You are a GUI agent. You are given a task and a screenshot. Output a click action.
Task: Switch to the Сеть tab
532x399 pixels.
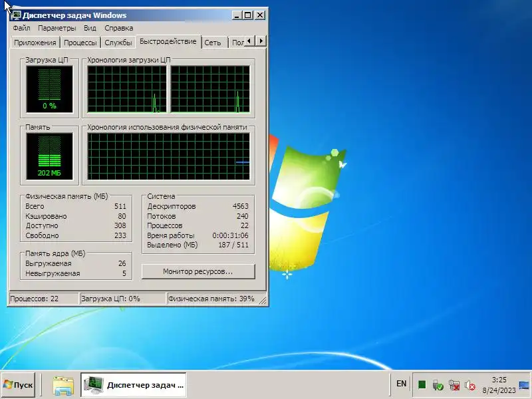click(213, 43)
